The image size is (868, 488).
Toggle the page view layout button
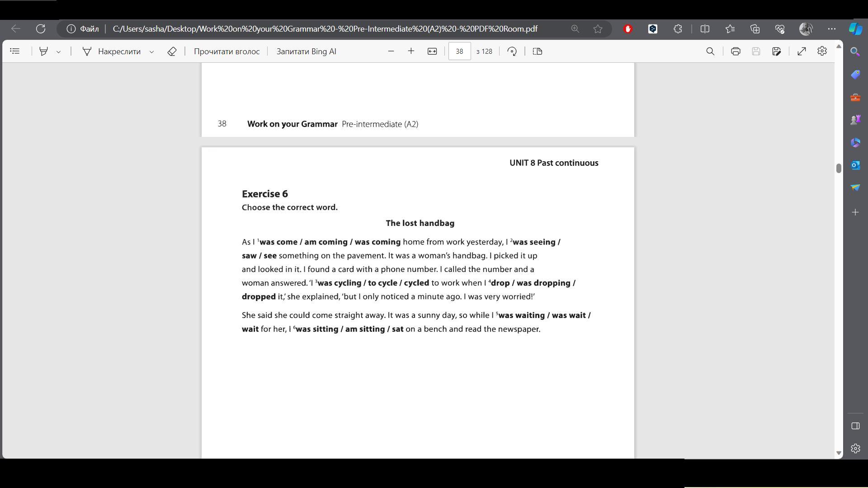point(538,52)
